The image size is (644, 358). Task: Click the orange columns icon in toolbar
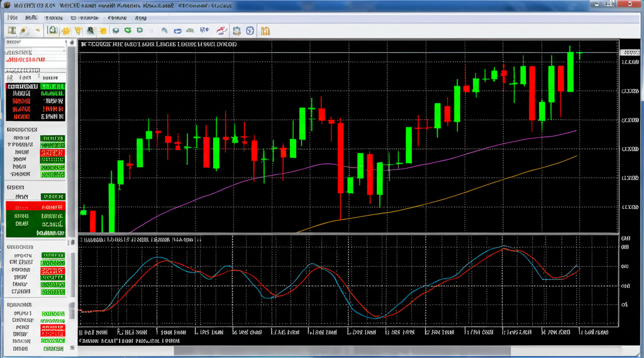(265, 31)
